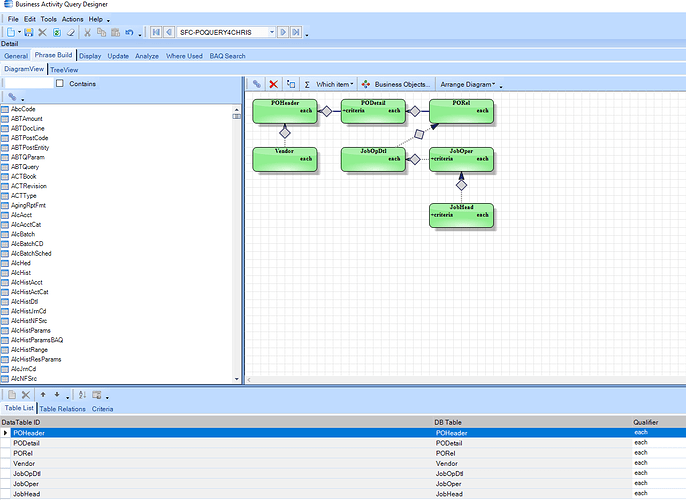The height and width of the screenshot is (500, 686).
Task: Open the overflow arrow after the Help menu
Action: 108,21
